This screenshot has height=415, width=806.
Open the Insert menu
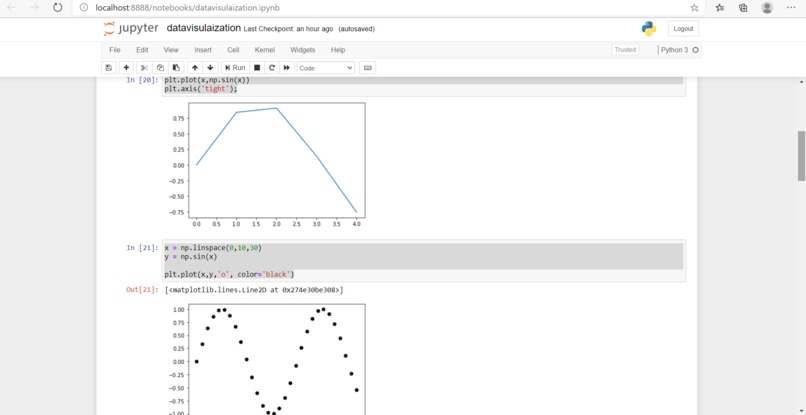[x=203, y=50]
